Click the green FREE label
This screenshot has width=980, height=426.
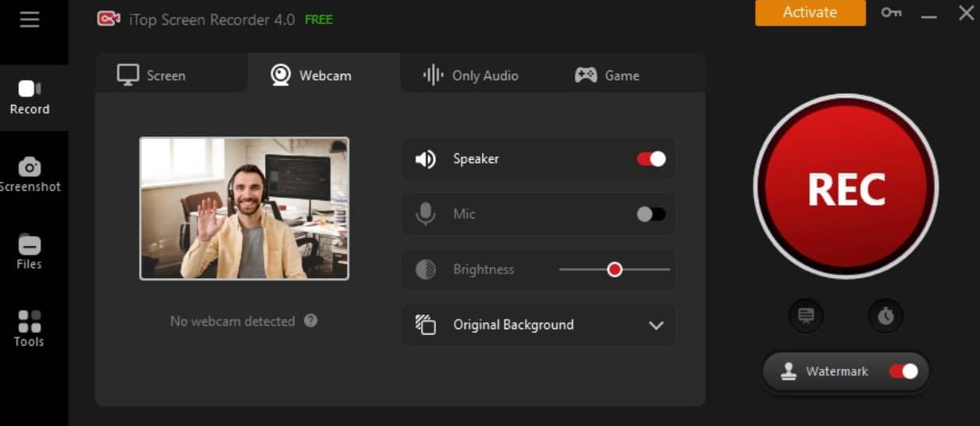pos(318,19)
